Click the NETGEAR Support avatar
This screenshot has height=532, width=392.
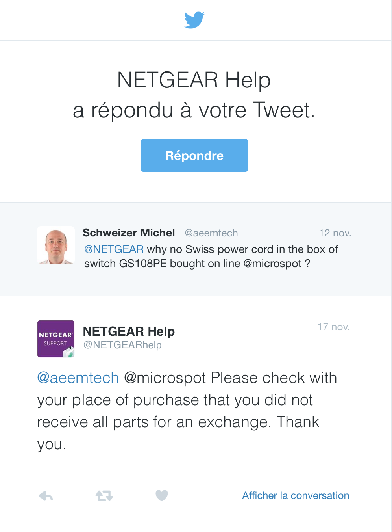click(x=56, y=339)
